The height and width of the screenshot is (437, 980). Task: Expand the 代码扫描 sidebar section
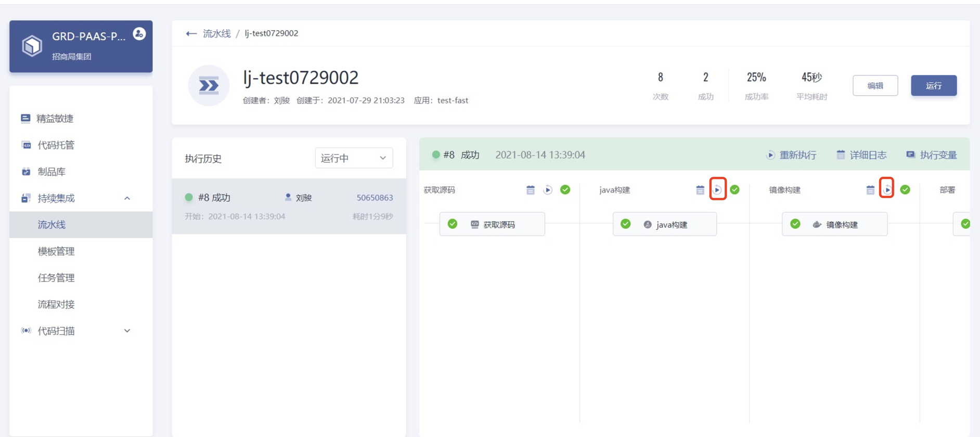[127, 331]
